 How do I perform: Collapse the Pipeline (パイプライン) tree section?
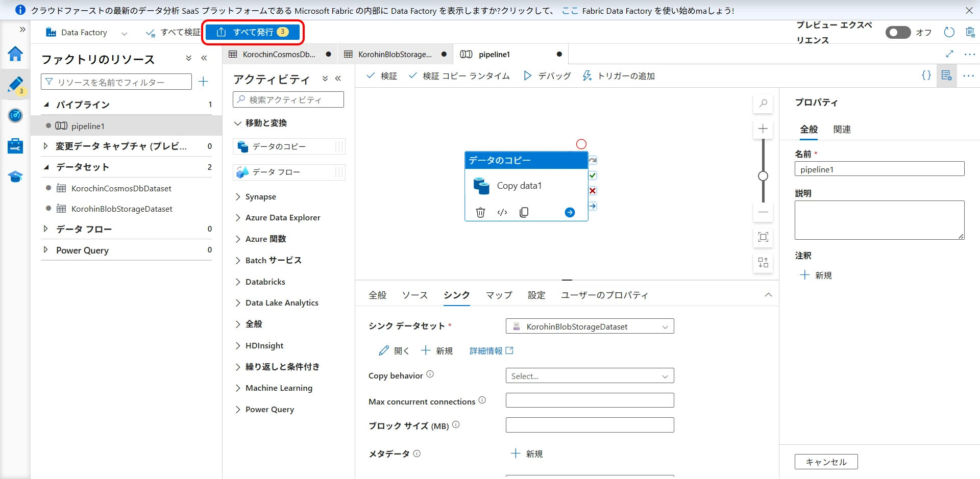point(46,105)
